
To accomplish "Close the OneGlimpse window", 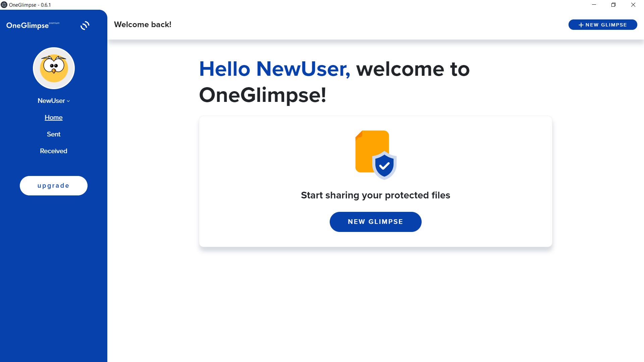I will pos(633,5).
